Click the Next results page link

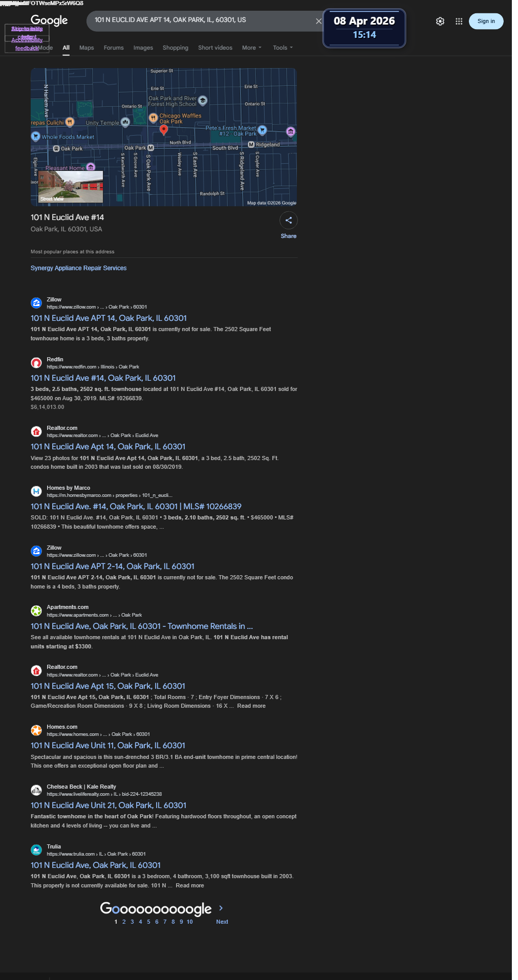[x=222, y=922]
